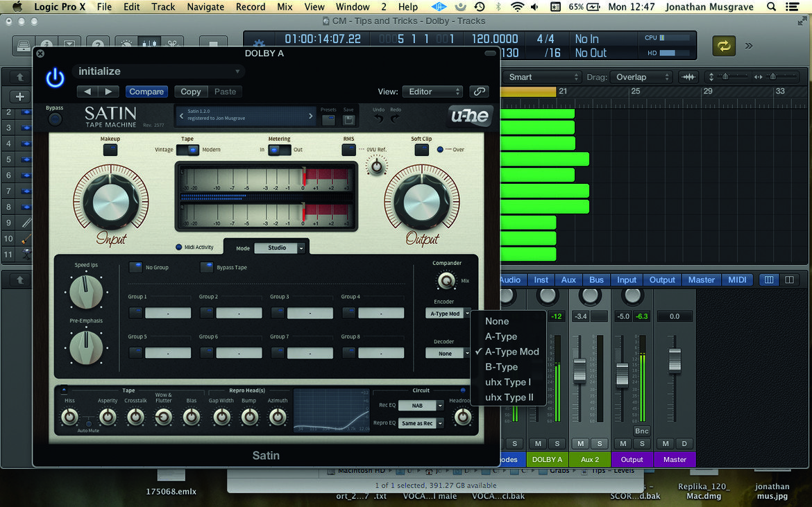Flip the Tape Vintage/Modern switch

coord(187,150)
